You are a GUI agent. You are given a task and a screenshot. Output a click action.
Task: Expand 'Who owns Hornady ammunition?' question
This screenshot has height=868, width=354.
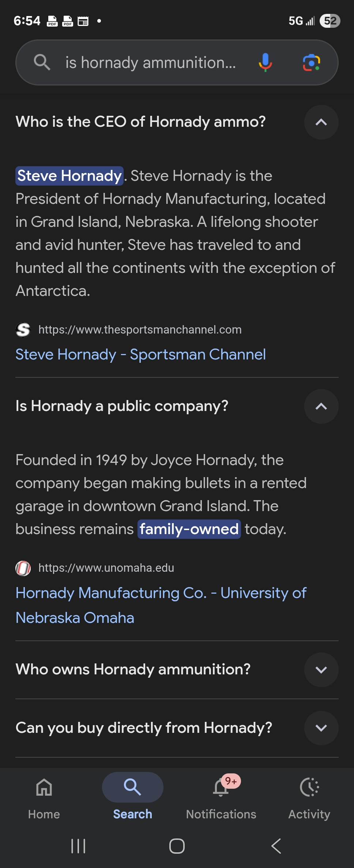tap(321, 670)
